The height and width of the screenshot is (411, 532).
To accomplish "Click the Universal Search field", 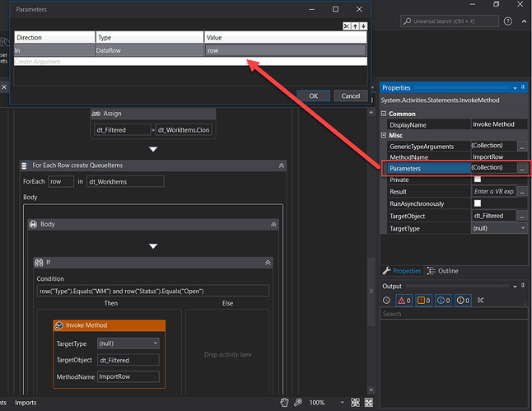I will 450,21.
